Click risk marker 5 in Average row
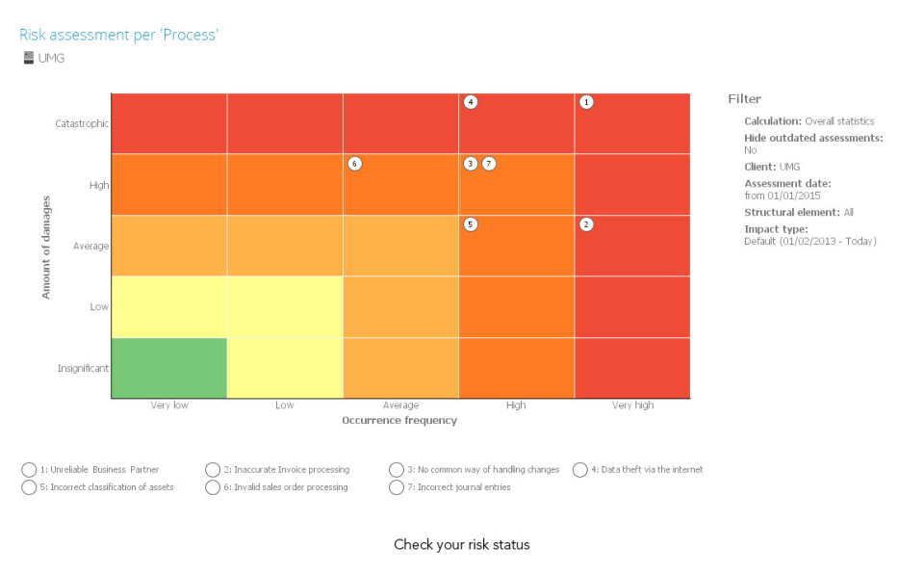 (x=470, y=224)
